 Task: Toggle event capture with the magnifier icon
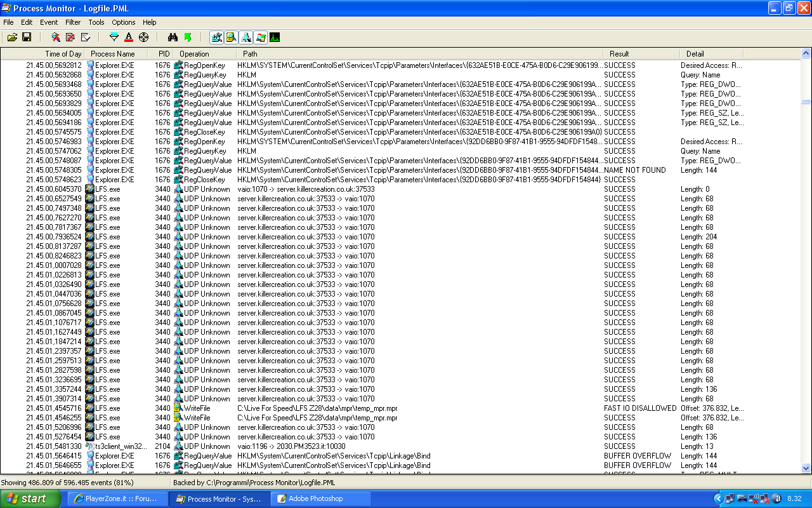click(x=55, y=37)
